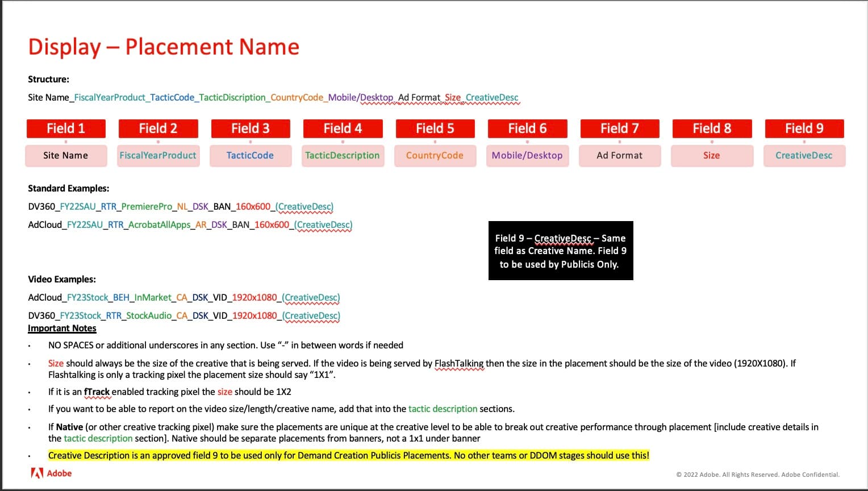
Task: Select the red Field 1 box
Action: (x=66, y=128)
